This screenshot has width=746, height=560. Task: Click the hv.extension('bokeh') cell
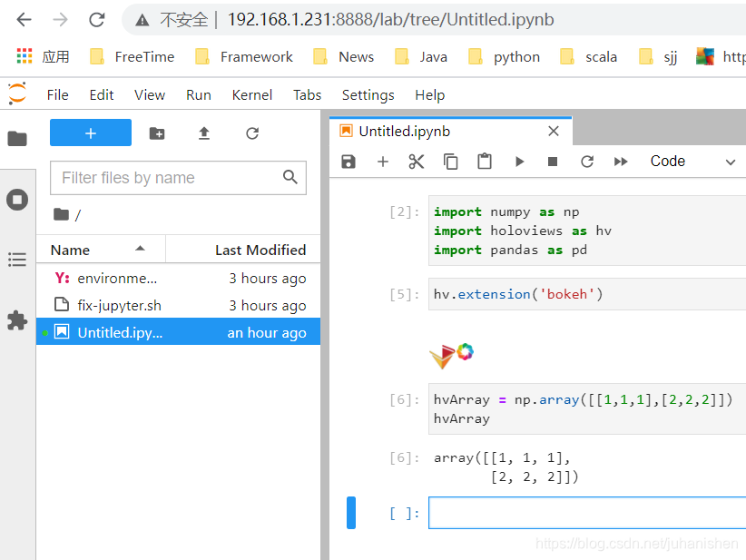(587, 294)
